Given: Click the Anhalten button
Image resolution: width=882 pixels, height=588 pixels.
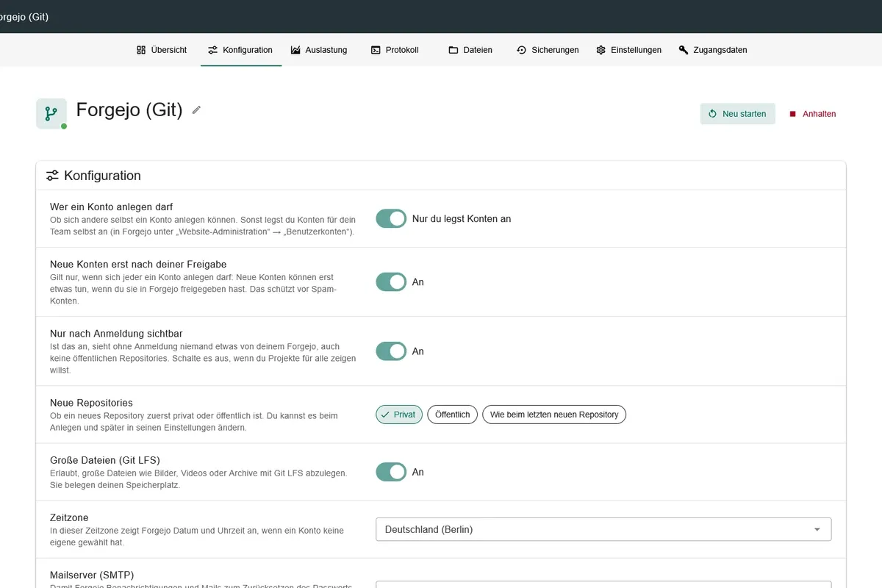Looking at the screenshot, I should point(812,114).
